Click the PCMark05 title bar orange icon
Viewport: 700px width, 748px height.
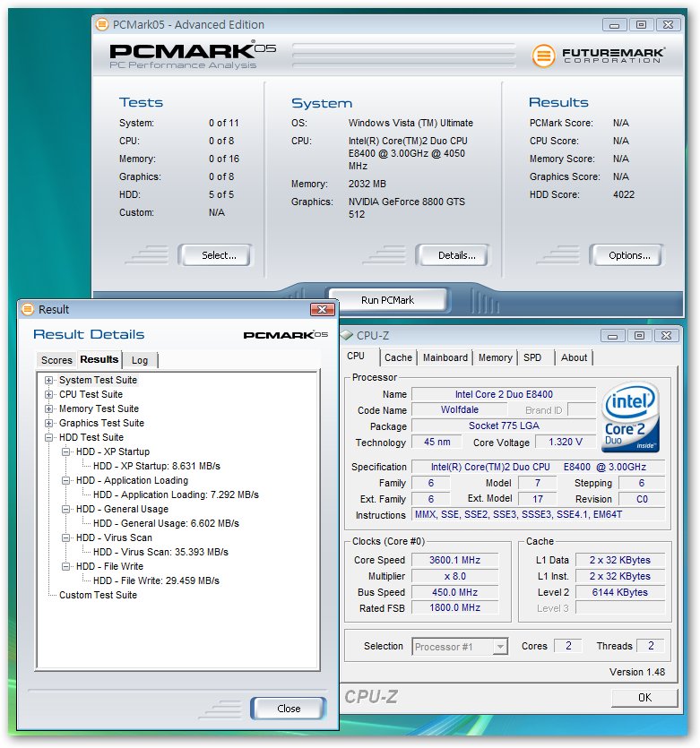[101, 24]
